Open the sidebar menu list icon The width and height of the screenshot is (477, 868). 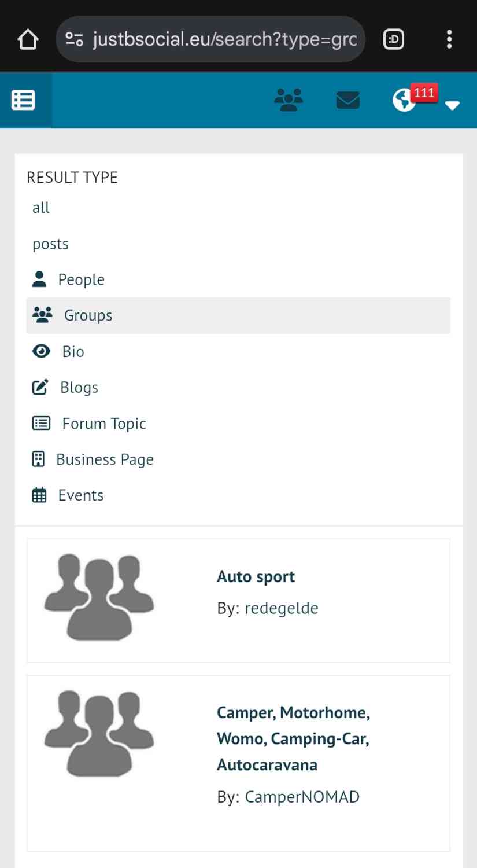coord(24,100)
